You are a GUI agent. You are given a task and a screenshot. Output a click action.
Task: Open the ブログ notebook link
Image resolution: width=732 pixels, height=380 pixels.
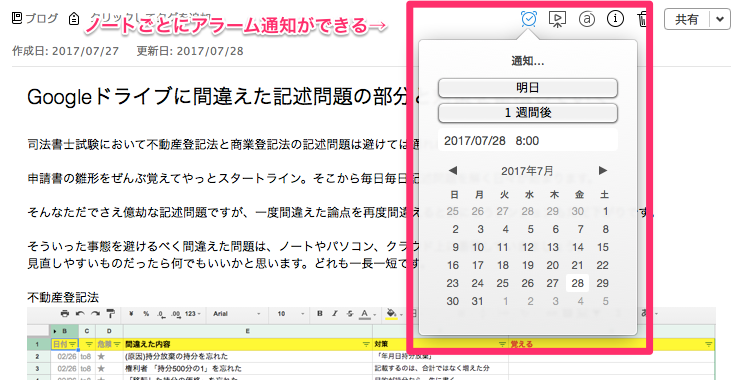click(35, 19)
